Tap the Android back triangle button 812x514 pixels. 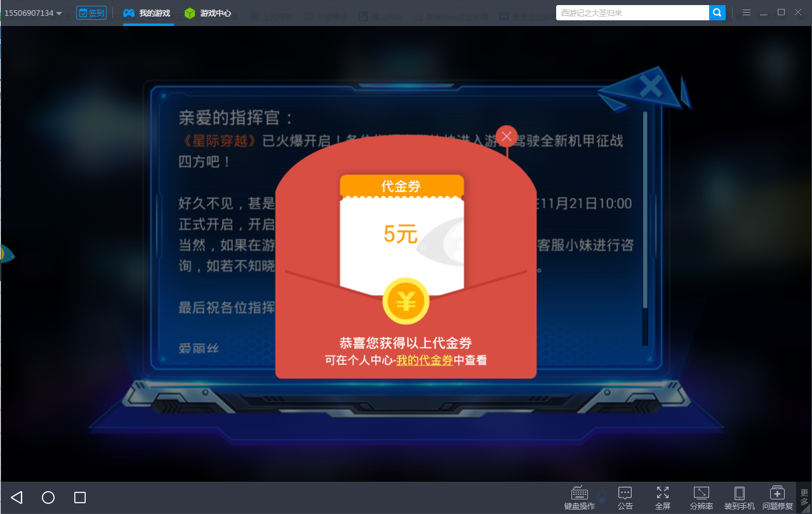pos(17,498)
